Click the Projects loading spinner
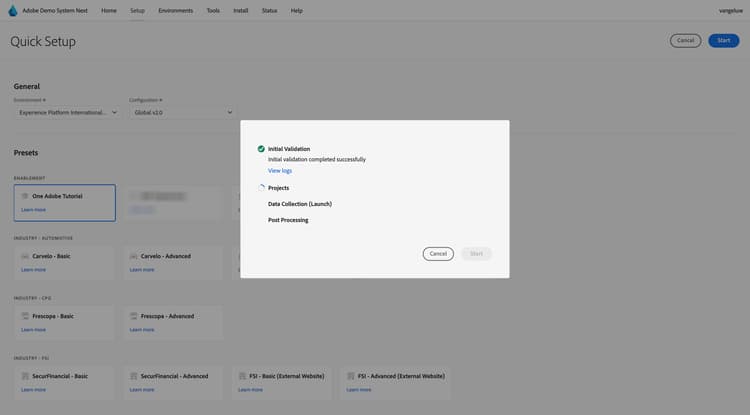Viewport: 750px width, 415px height. 261,188
